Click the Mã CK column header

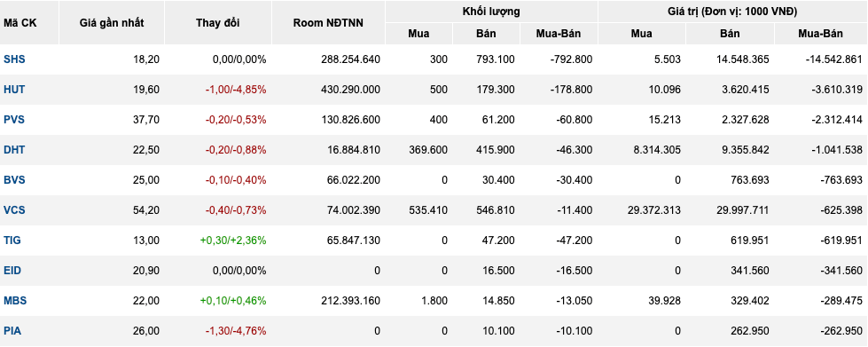(x=20, y=23)
